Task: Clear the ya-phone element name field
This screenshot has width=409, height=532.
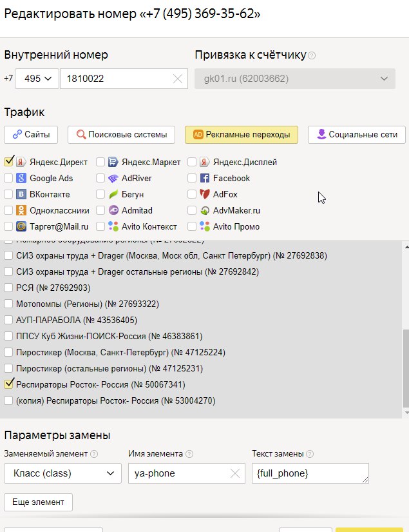Action: coord(235,473)
